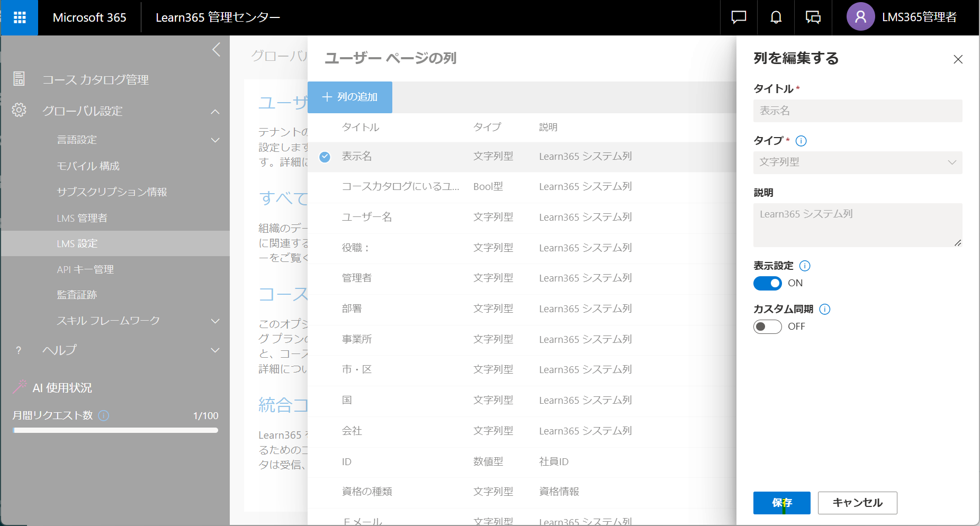Image resolution: width=980 pixels, height=526 pixels.
Task: Save changes with the 保存 button
Action: point(781,503)
